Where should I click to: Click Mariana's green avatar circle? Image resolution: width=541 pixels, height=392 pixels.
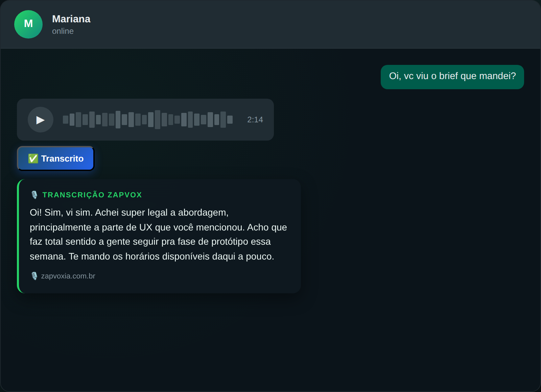[28, 24]
